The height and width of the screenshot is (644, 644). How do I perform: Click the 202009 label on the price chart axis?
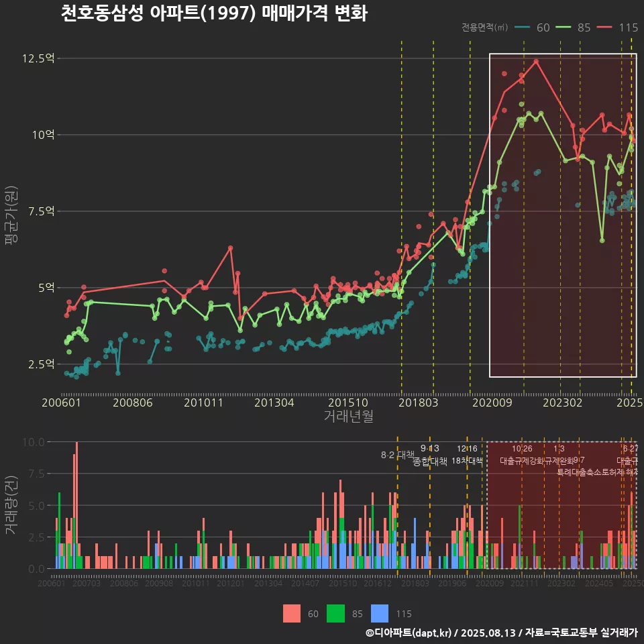point(492,402)
